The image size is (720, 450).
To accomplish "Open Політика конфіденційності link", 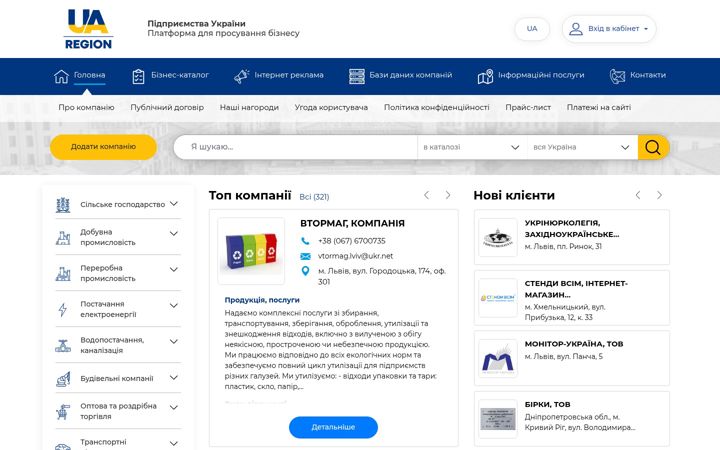I will (437, 107).
